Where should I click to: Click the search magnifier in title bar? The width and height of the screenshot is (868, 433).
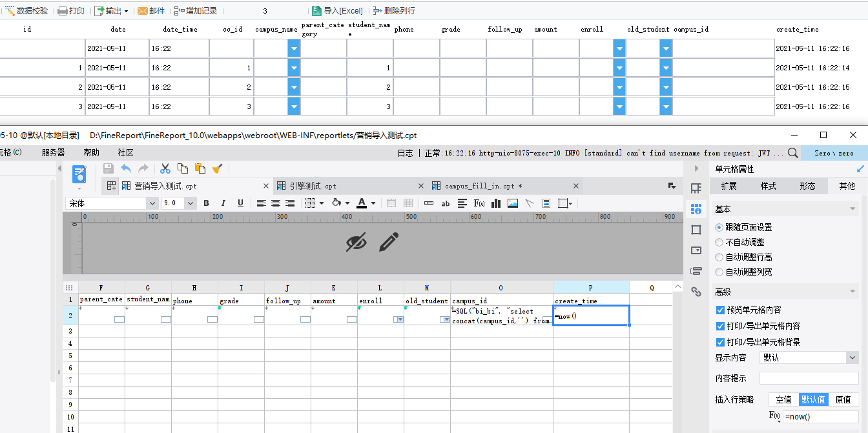[793, 153]
